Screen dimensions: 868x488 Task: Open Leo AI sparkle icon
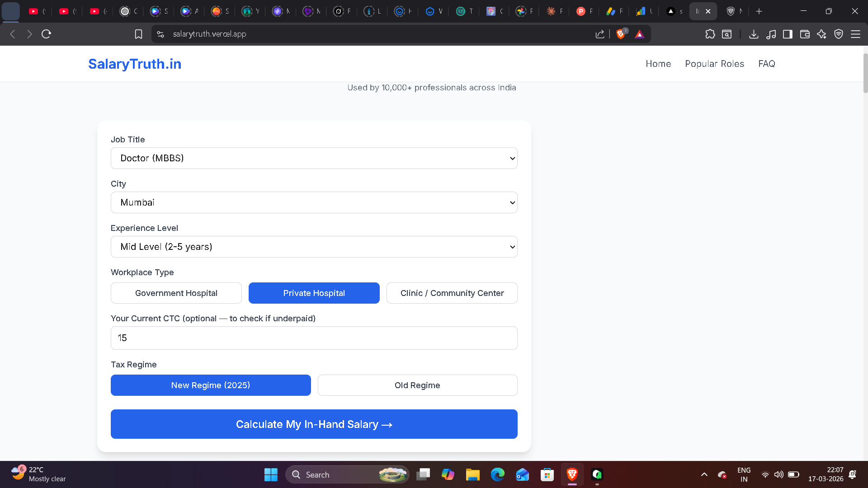coord(821,34)
